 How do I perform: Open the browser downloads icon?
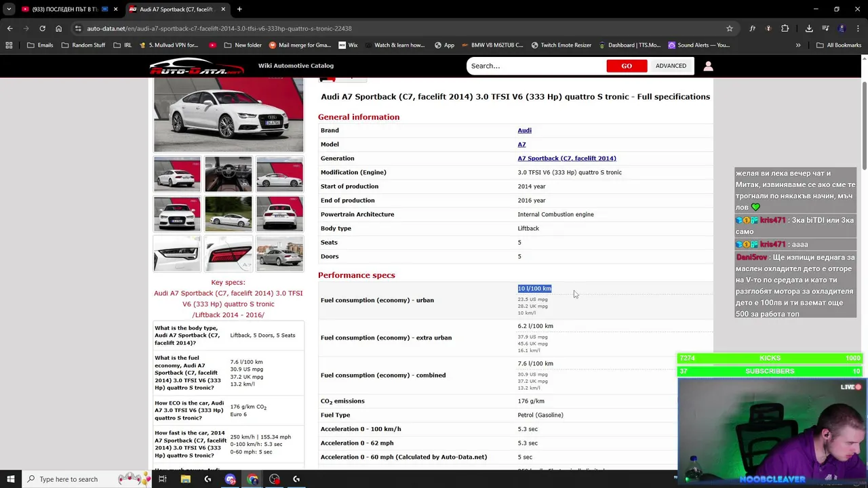[809, 28]
